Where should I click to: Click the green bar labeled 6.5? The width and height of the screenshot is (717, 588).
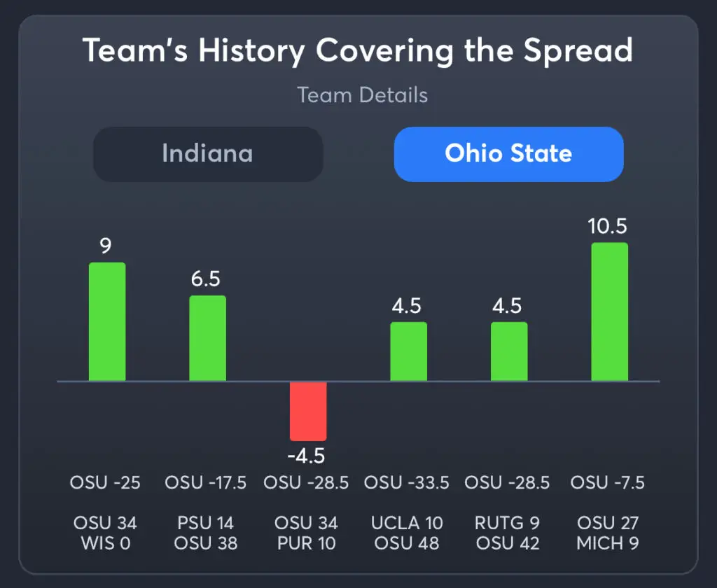208,339
